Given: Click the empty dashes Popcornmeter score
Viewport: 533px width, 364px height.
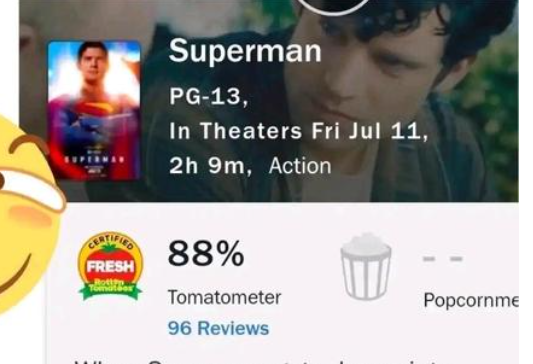Looking at the screenshot, I should (442, 259).
